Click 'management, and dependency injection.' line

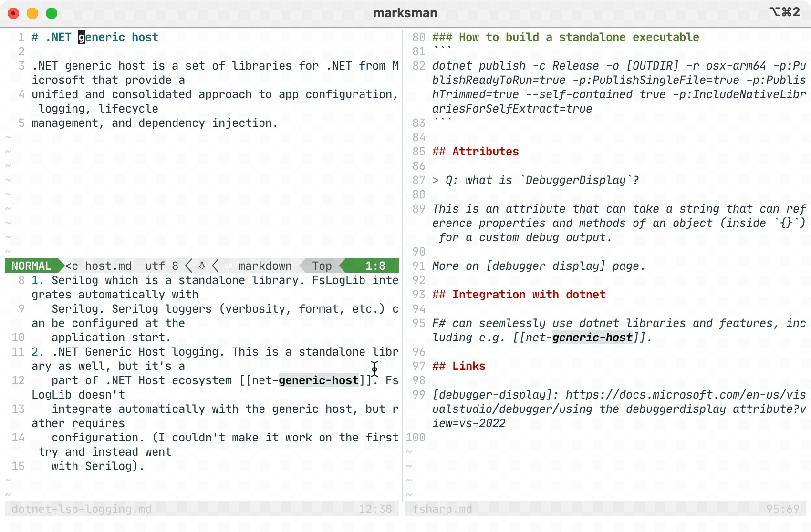pyautogui.click(x=155, y=123)
